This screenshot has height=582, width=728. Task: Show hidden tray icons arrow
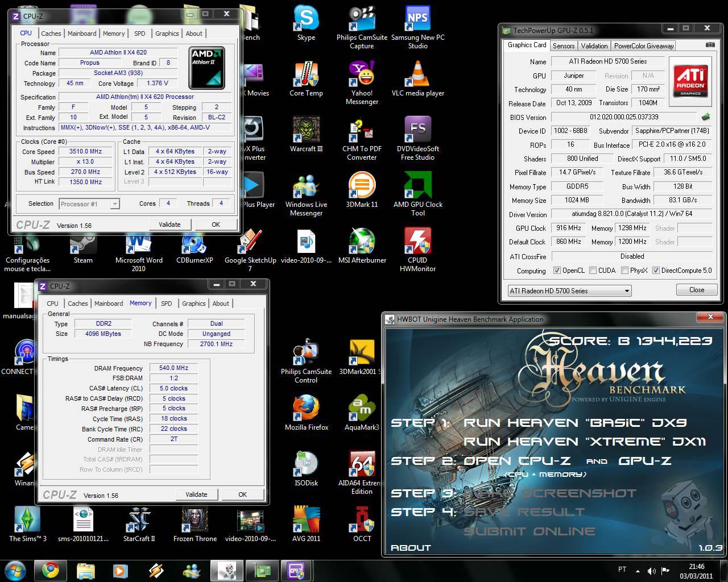[x=637, y=571]
